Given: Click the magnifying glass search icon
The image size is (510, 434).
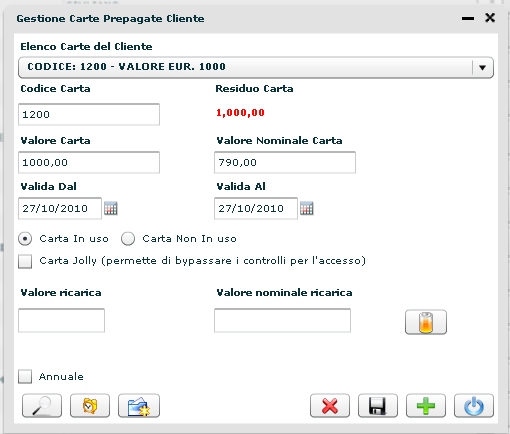Looking at the screenshot, I should [42, 406].
